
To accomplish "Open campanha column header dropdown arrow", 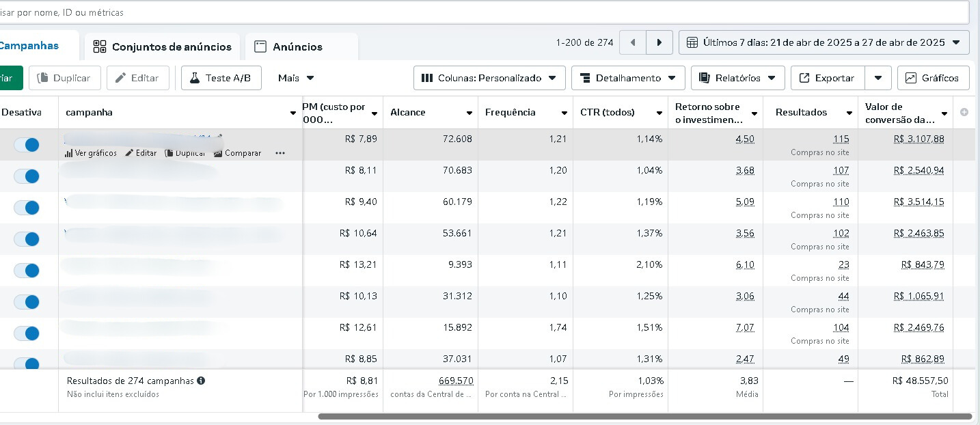I will click(293, 113).
